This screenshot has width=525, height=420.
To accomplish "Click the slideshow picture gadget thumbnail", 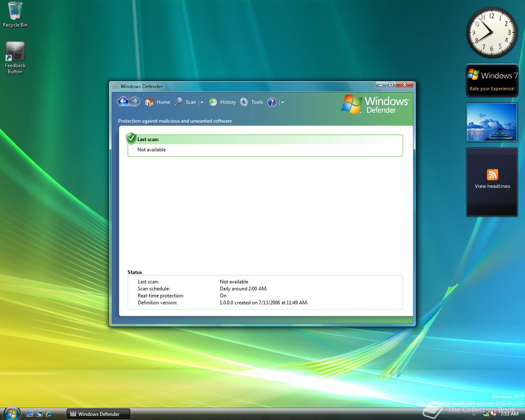I will coord(492,122).
